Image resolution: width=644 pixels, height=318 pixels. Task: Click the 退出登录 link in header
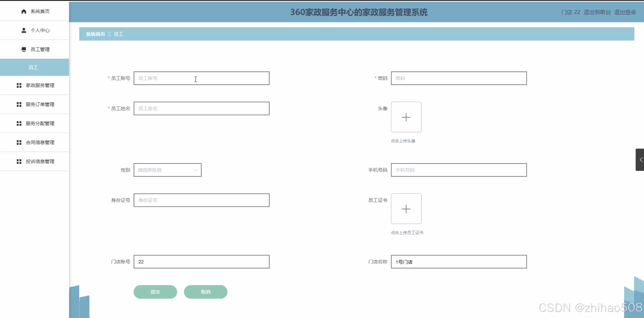click(625, 12)
